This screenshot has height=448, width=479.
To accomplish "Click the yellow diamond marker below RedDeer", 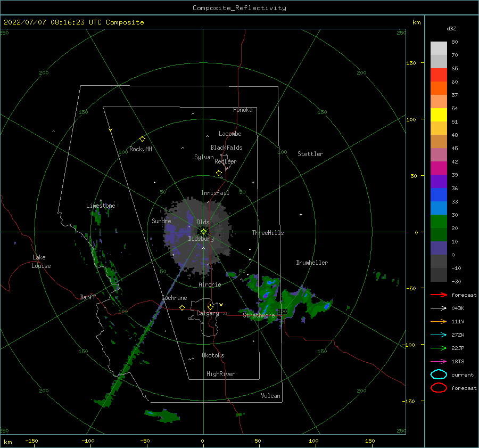I will [x=219, y=173].
